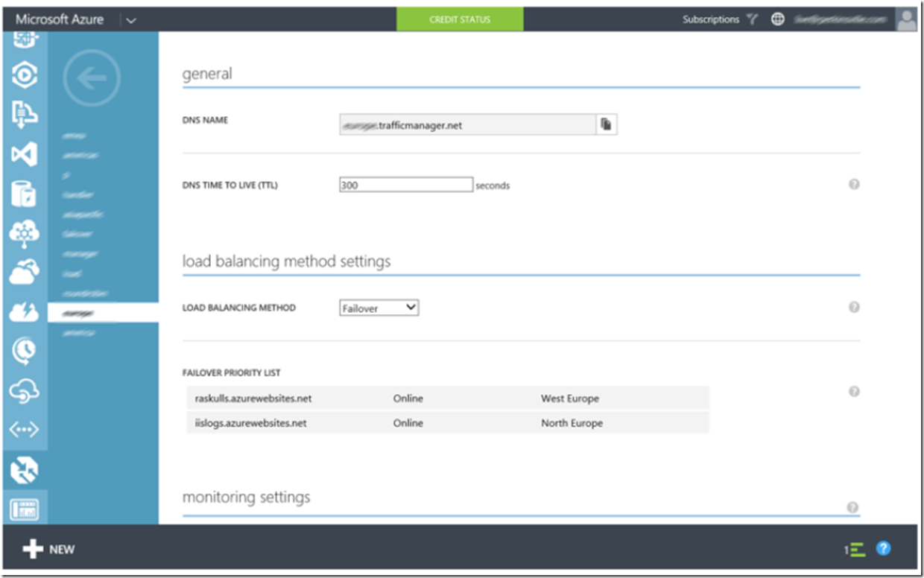Click the DNS NAME label
The image size is (924, 578).
pyautogui.click(x=205, y=120)
